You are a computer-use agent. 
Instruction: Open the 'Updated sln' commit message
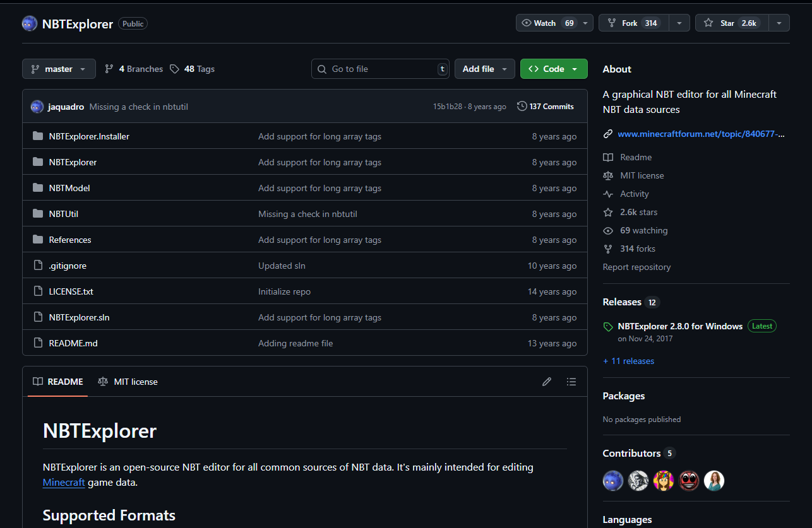pyautogui.click(x=282, y=266)
